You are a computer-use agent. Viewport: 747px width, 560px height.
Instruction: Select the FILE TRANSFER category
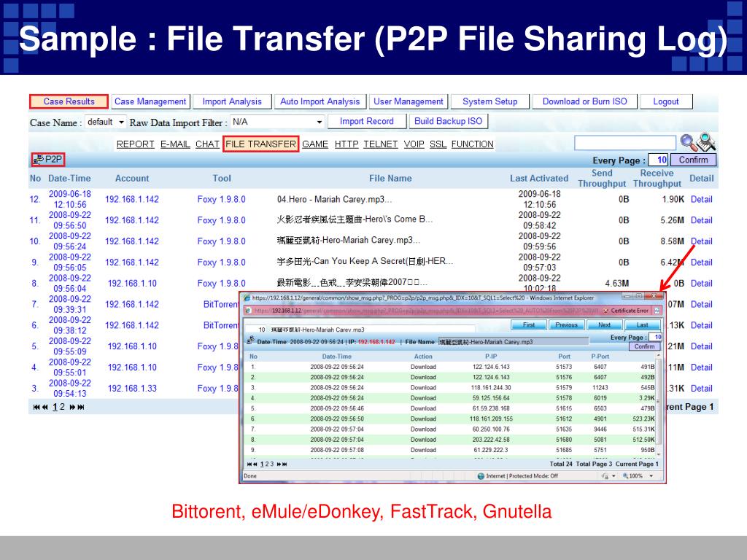pos(260,144)
